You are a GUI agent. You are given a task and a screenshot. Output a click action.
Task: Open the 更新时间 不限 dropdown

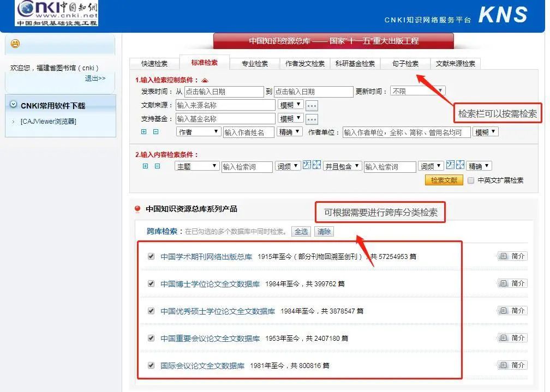coord(417,91)
